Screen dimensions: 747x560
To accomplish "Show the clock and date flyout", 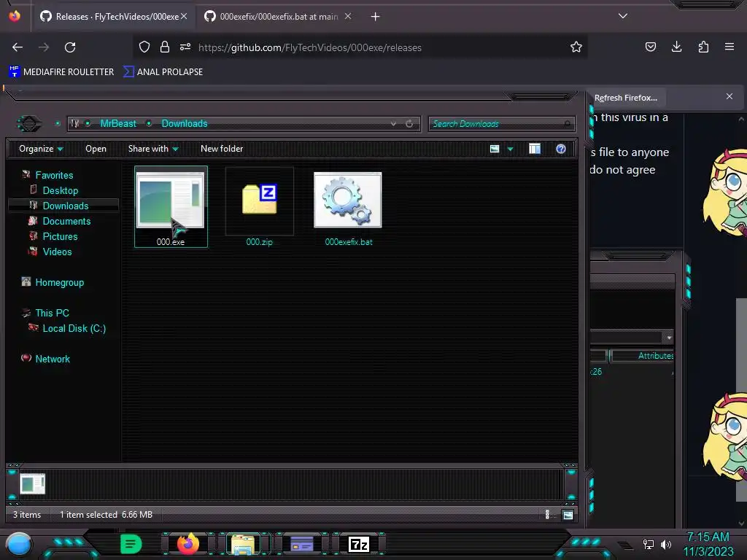I will click(x=708, y=544).
